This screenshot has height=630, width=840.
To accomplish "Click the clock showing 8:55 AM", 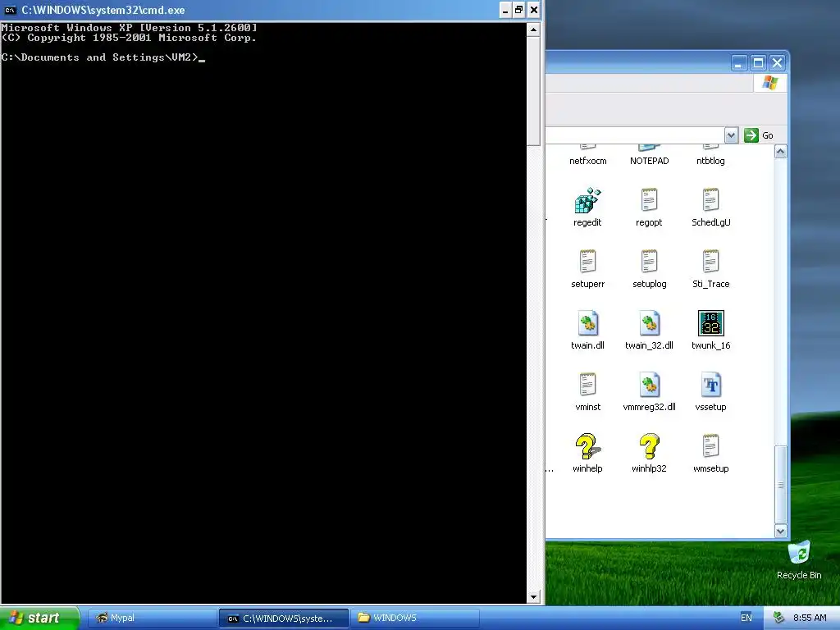I will click(x=810, y=618).
